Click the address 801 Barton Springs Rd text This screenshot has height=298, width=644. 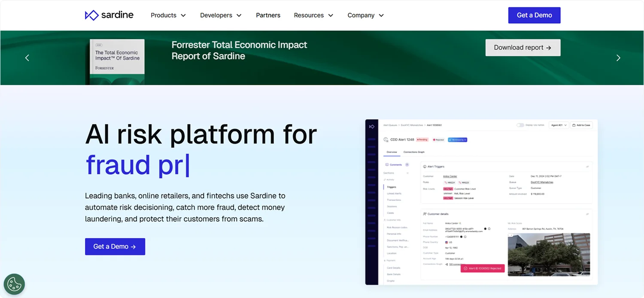click(543, 229)
